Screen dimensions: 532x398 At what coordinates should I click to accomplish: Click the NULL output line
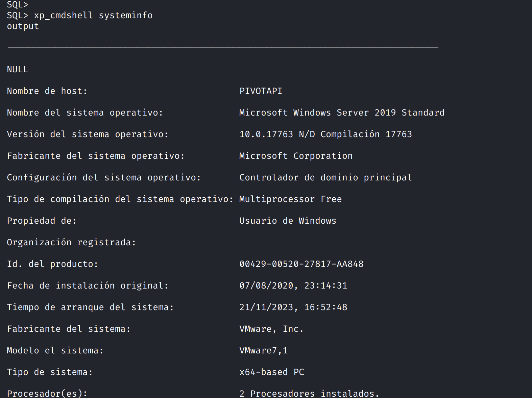click(18, 70)
